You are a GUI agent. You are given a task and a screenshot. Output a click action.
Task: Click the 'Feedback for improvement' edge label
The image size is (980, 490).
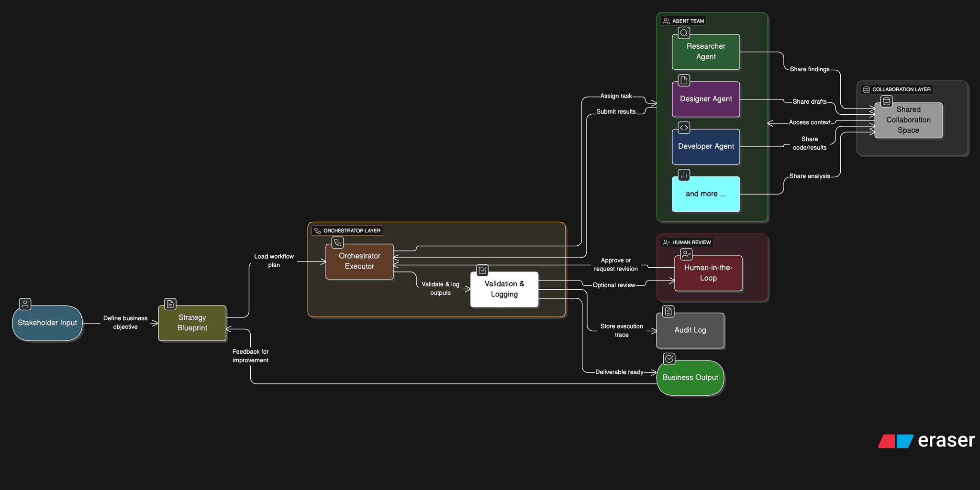[250, 356]
